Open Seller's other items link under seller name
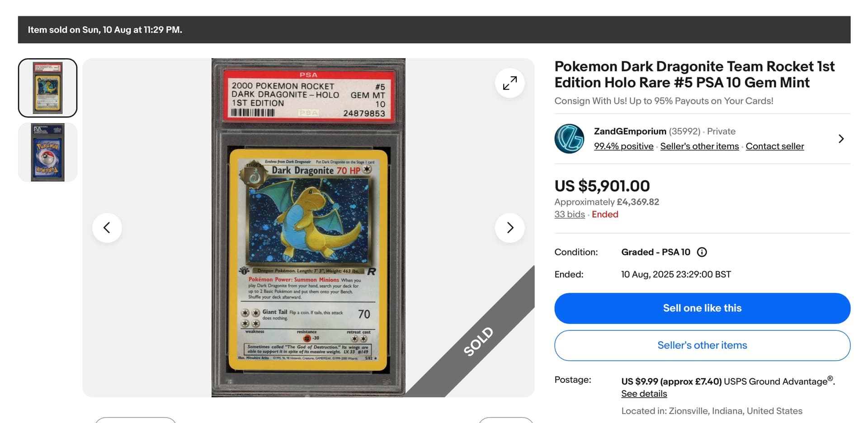This screenshot has height=423, width=868. pyautogui.click(x=699, y=146)
